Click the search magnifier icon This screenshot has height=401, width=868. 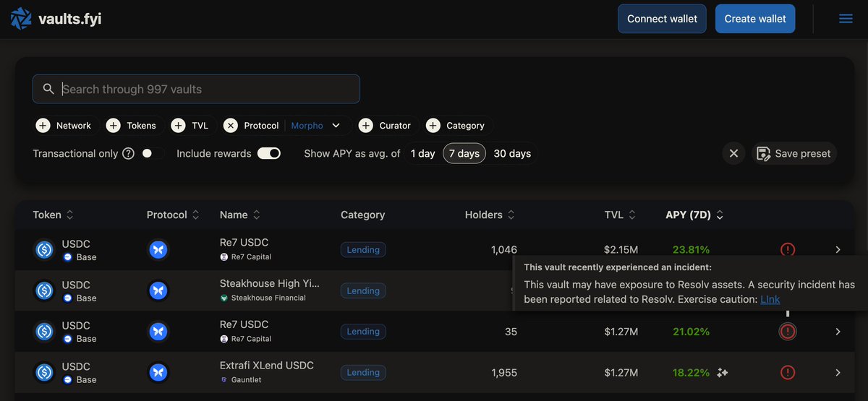coord(48,89)
